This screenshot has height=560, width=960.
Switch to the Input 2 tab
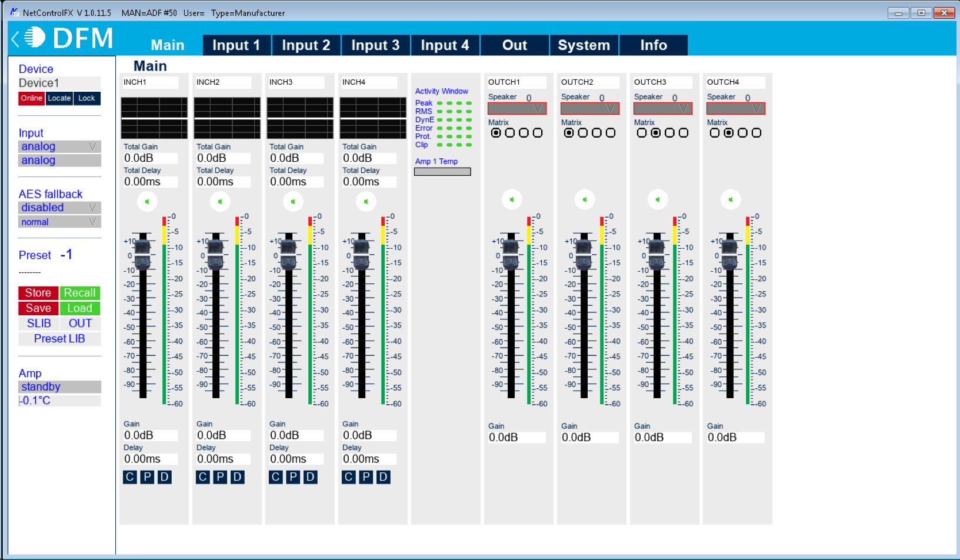pos(306,45)
